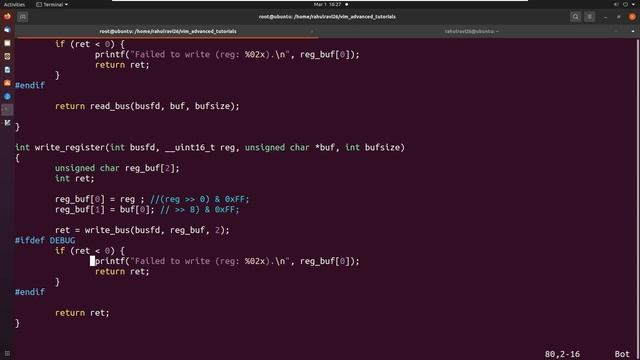Click the '#ifdef DEBUG' directive
The width and height of the screenshot is (640, 360).
tap(45, 240)
